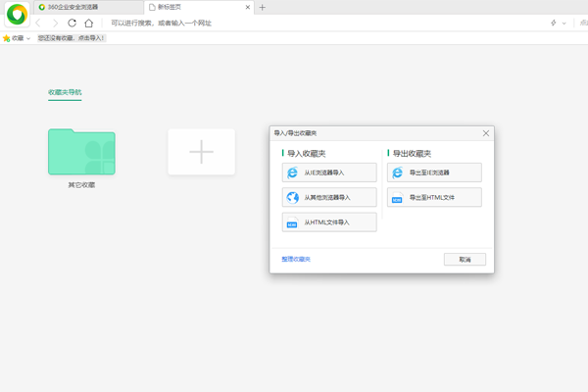588x392 pixels.
Task: Open a new tab with plus button
Action: click(x=262, y=7)
